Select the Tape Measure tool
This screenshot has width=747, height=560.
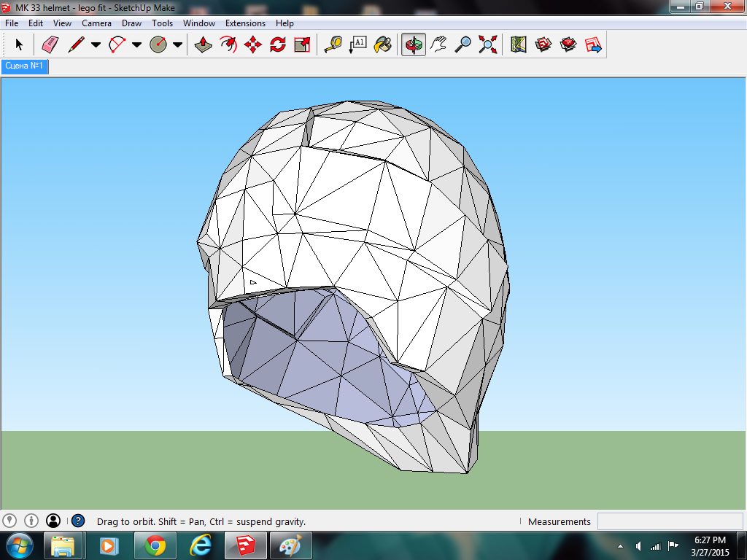coord(333,45)
